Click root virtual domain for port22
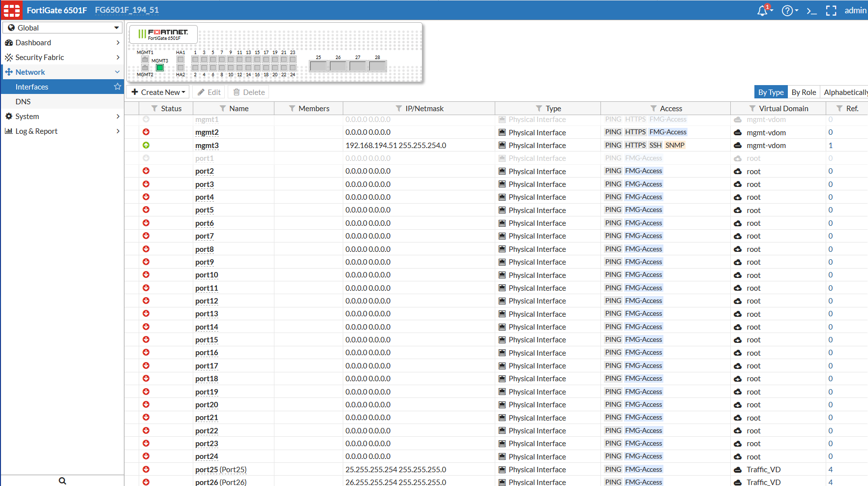This screenshot has height=486, width=868. 753,430
